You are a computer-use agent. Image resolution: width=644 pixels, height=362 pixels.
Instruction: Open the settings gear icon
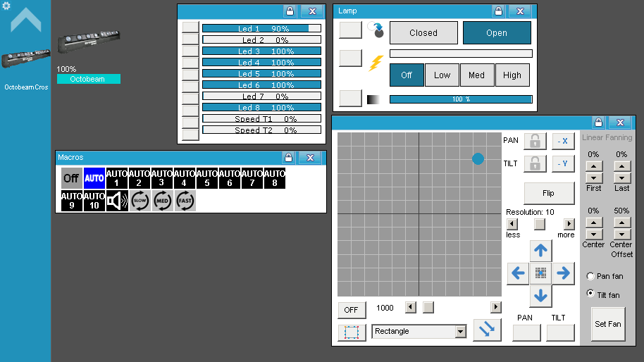pos(6,6)
